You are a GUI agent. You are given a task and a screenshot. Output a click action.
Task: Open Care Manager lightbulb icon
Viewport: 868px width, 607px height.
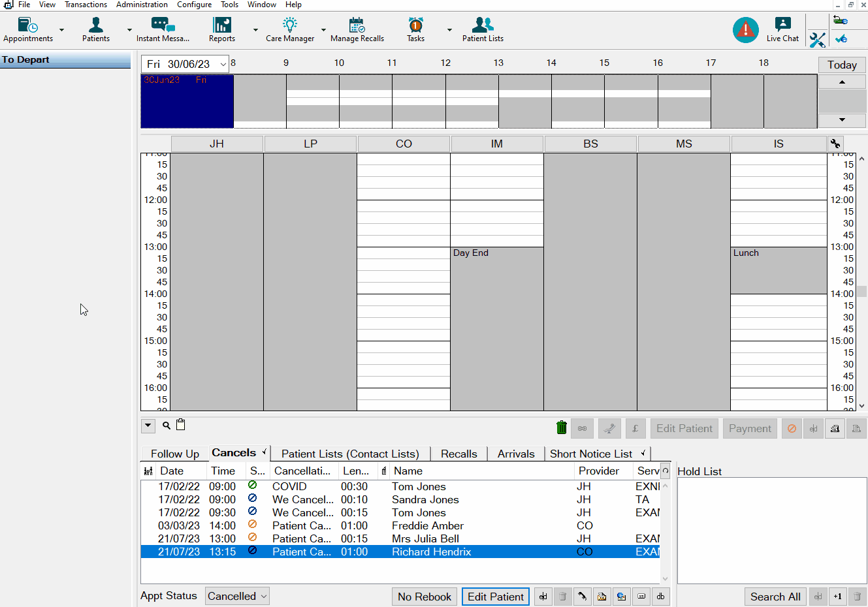click(290, 30)
